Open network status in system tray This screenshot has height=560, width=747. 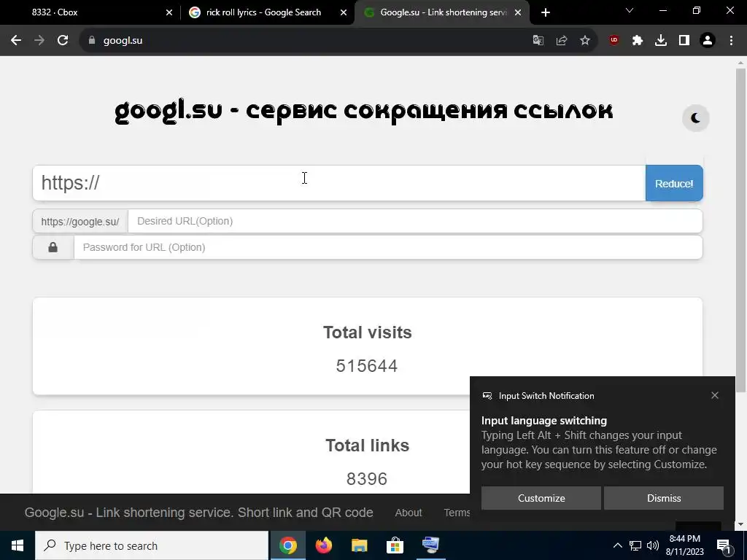pyautogui.click(x=635, y=545)
